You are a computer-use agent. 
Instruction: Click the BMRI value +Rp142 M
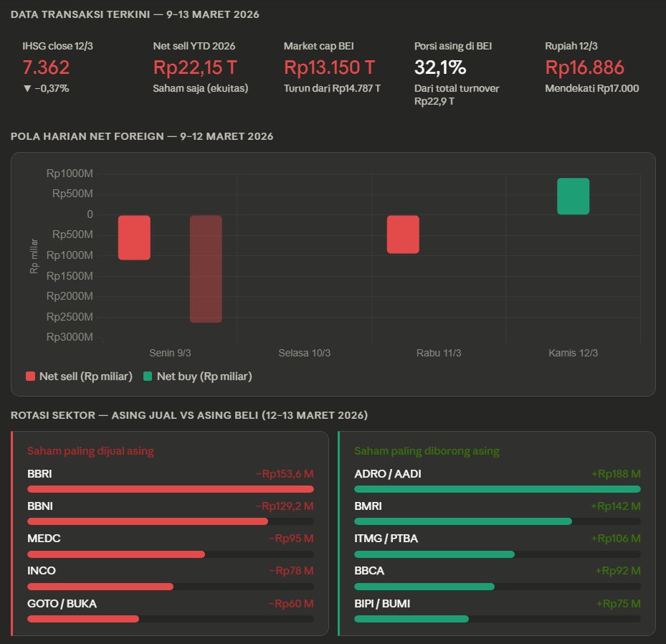[616, 506]
